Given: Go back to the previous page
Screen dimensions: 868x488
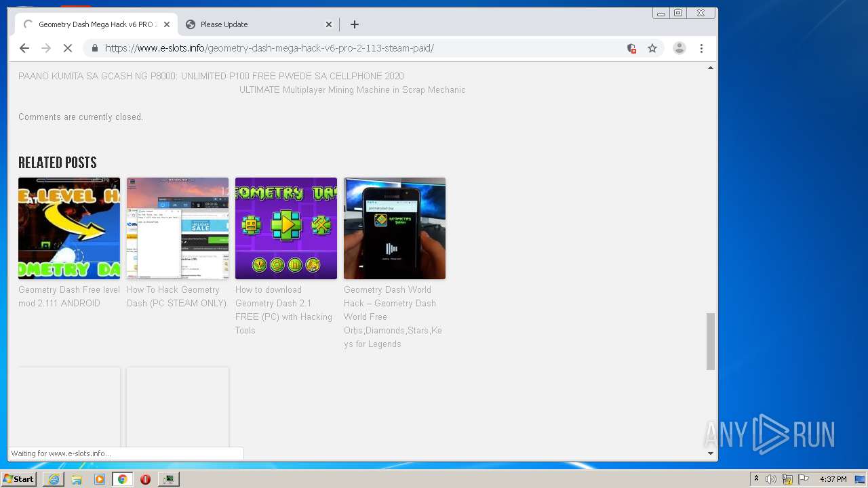Looking at the screenshot, I should click(x=24, y=48).
